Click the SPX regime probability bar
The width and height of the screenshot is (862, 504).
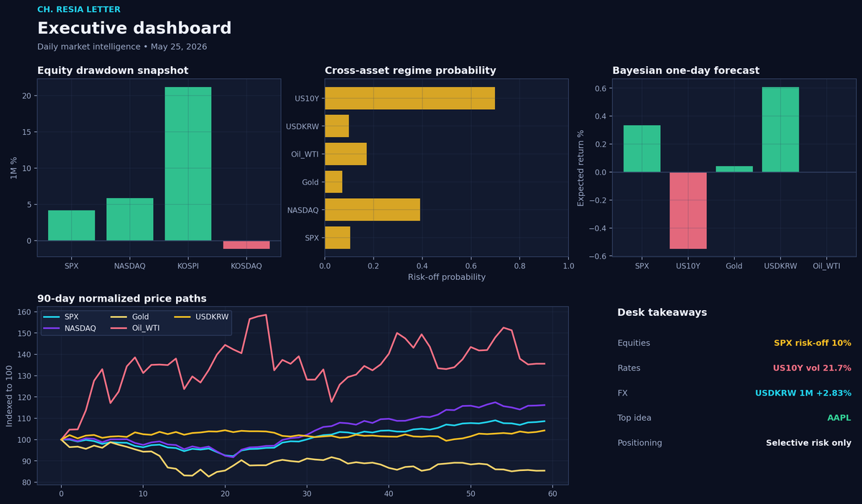[338, 238]
